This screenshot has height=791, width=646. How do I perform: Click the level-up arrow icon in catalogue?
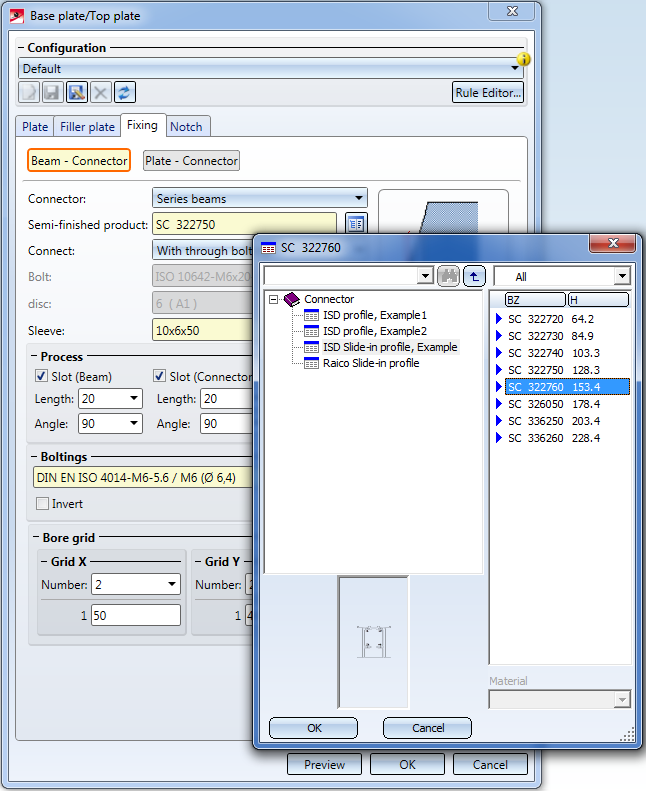coord(474,276)
